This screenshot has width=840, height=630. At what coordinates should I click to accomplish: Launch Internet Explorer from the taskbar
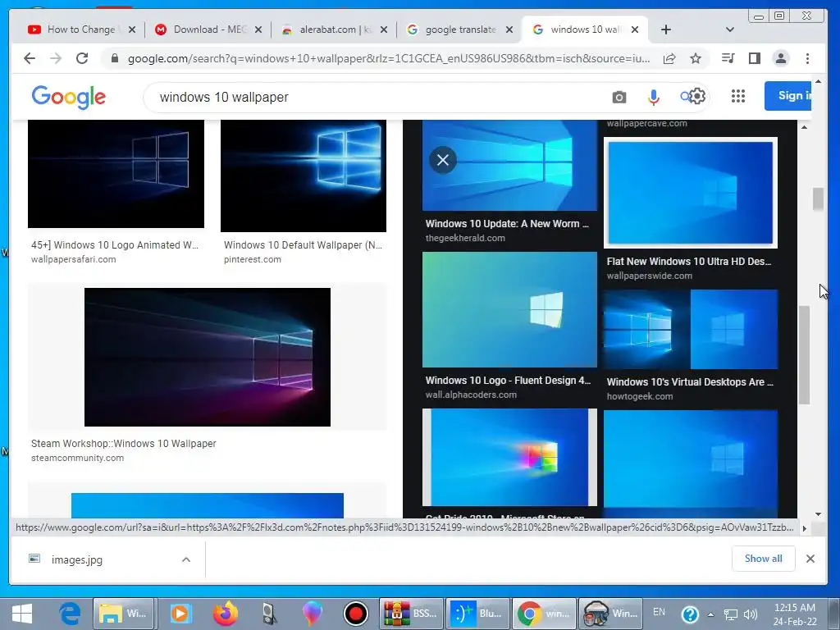[70, 614]
